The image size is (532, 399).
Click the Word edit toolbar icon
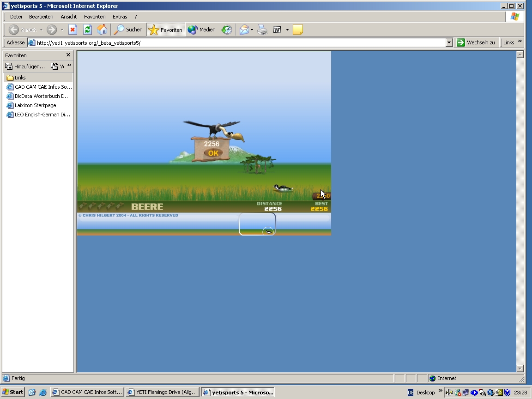point(277,30)
